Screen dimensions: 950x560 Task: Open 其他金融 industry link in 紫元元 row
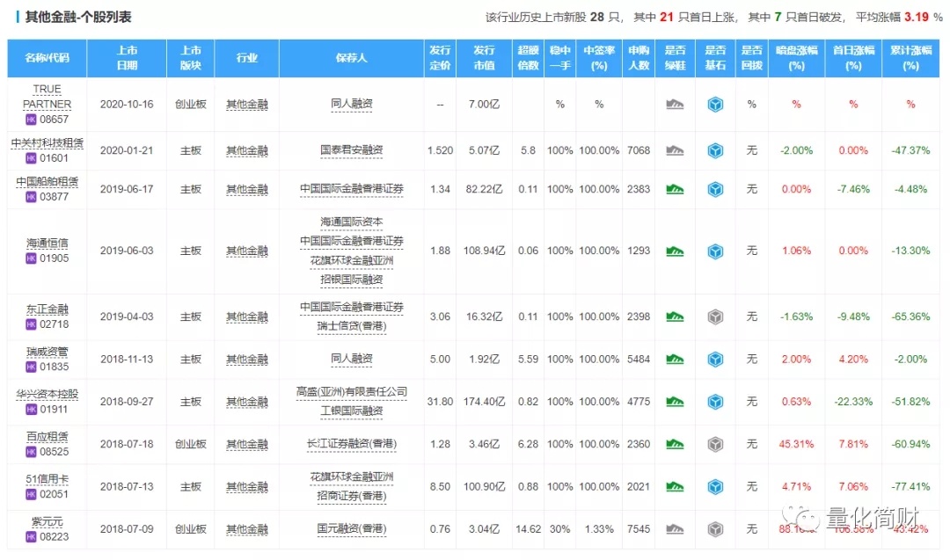[x=246, y=529]
